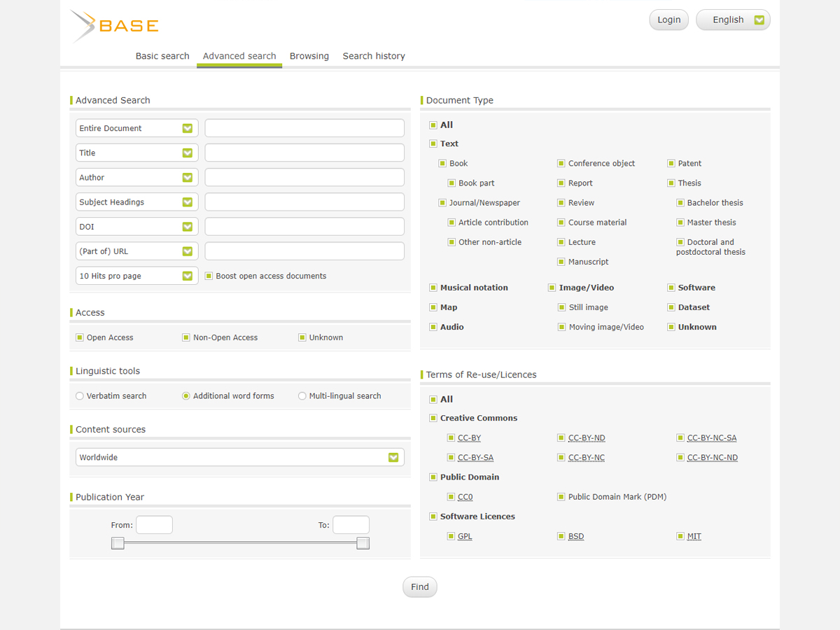Select Verbatim search radio option
840x630 pixels.
pos(80,396)
